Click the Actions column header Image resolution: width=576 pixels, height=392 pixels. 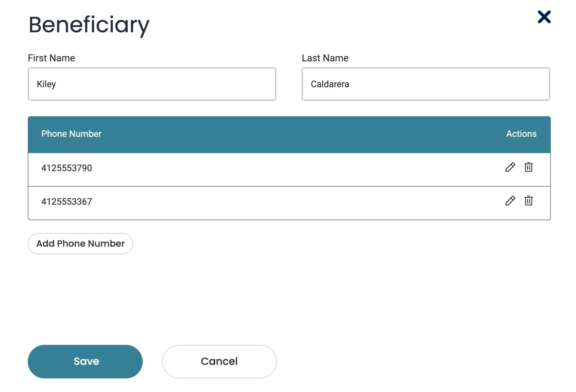[521, 134]
